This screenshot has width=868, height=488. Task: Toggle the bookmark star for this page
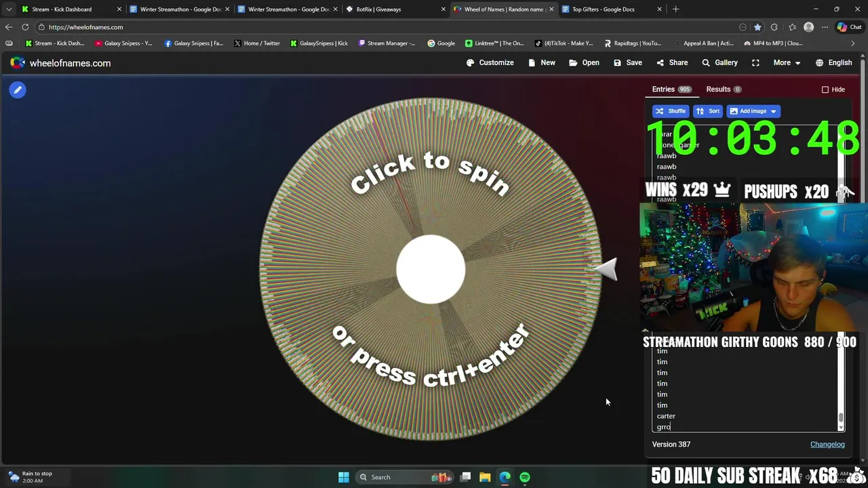757,27
